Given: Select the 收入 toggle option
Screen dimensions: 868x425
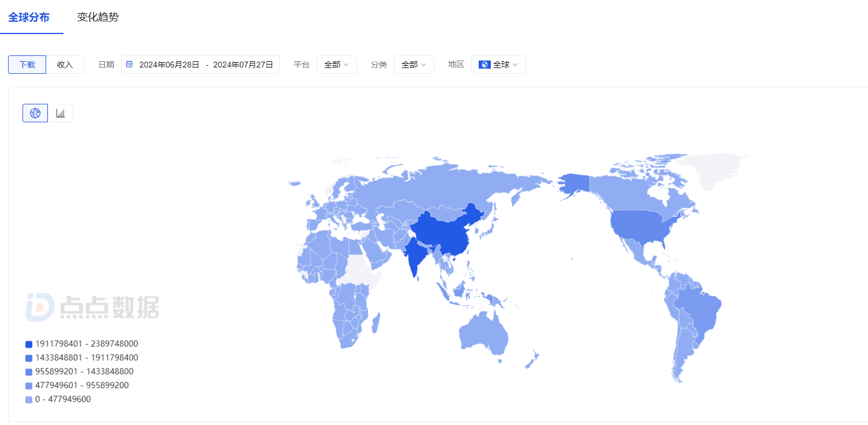Looking at the screenshot, I should [65, 65].
